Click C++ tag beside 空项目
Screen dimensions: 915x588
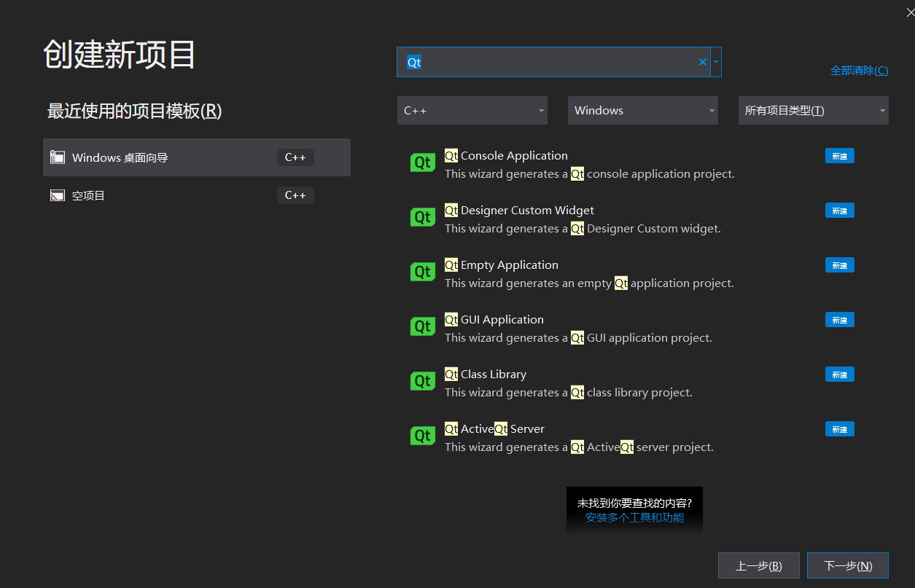coord(295,195)
